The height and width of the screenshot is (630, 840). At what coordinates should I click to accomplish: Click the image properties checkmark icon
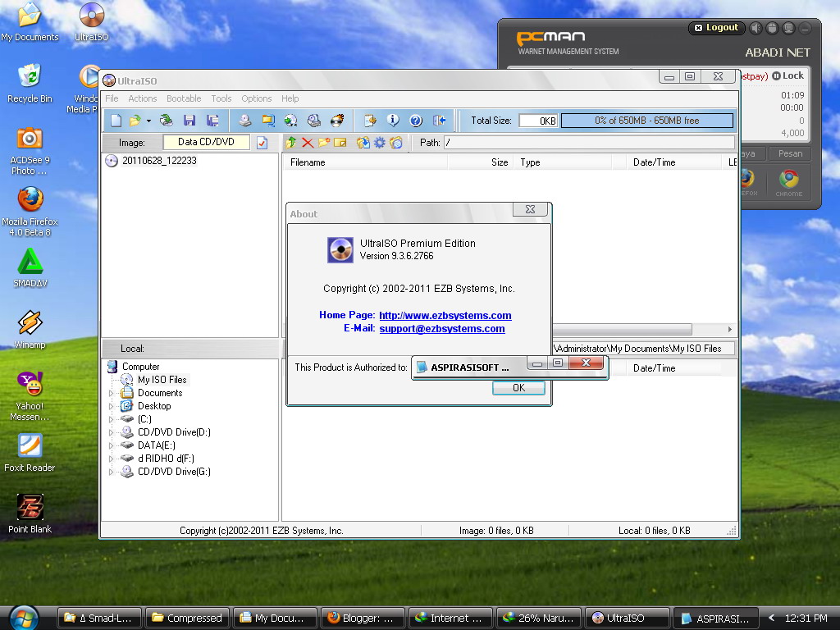click(x=262, y=143)
